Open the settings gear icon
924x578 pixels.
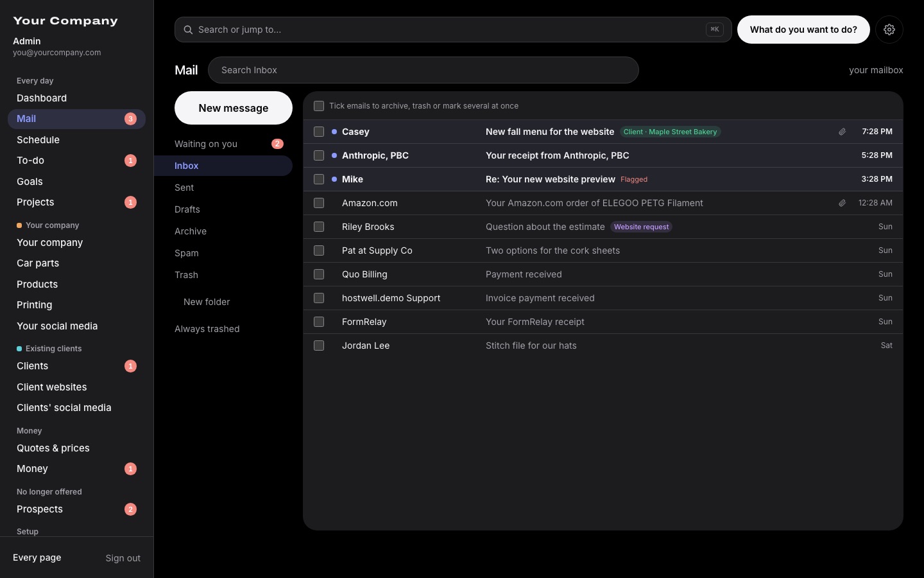click(889, 30)
